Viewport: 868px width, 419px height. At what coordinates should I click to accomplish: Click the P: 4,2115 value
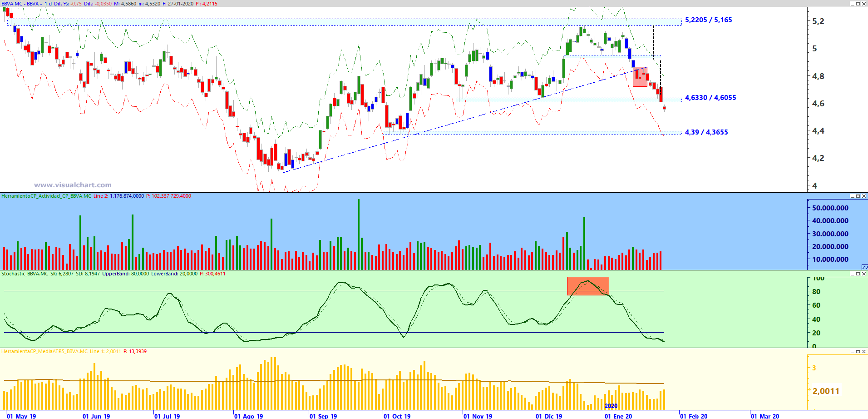tap(207, 4)
